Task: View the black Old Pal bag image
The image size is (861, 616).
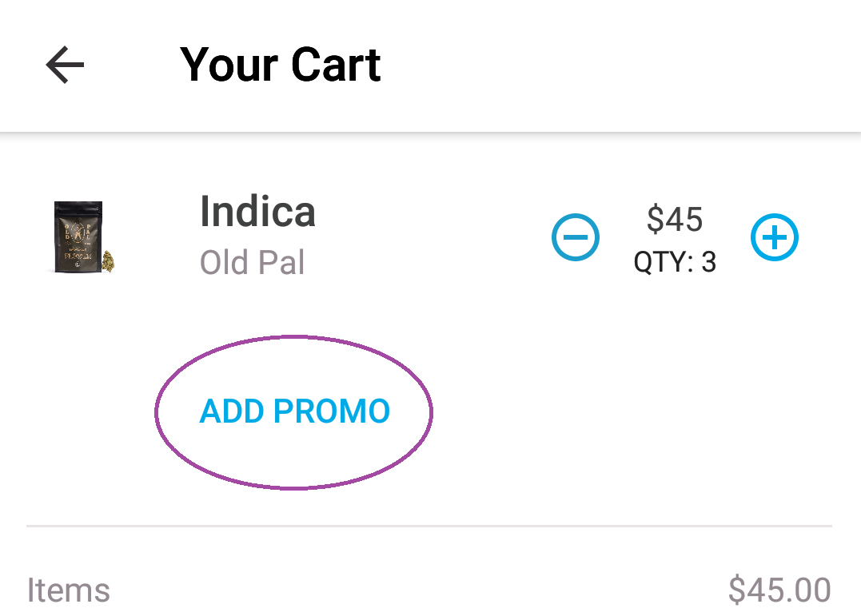Action: [x=84, y=236]
